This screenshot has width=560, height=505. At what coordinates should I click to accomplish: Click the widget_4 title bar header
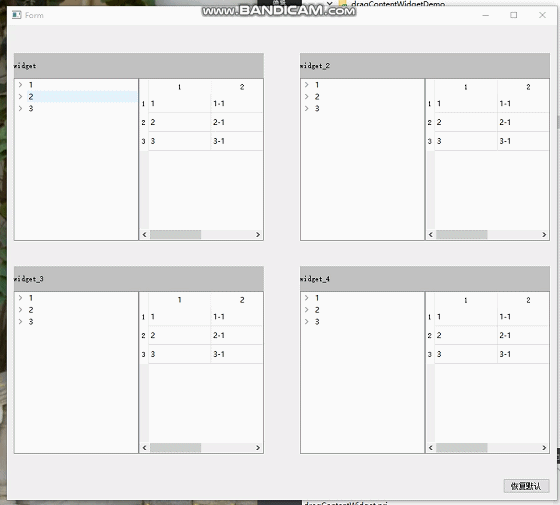point(425,279)
